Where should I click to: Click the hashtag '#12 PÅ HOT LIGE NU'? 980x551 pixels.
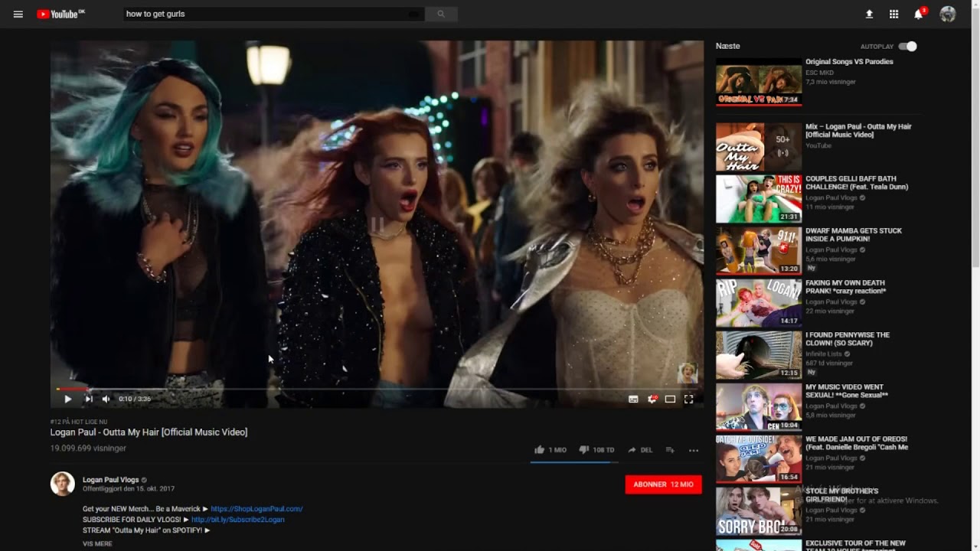point(78,422)
